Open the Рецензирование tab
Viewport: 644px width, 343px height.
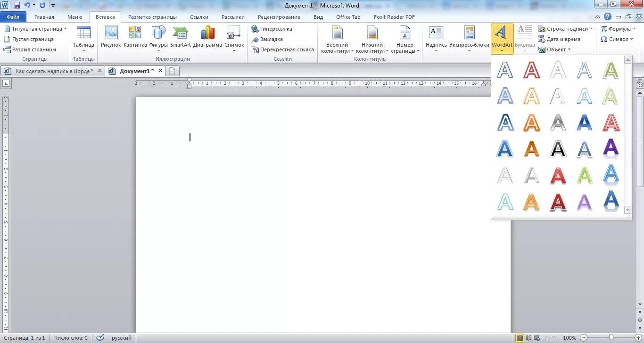coord(279,17)
